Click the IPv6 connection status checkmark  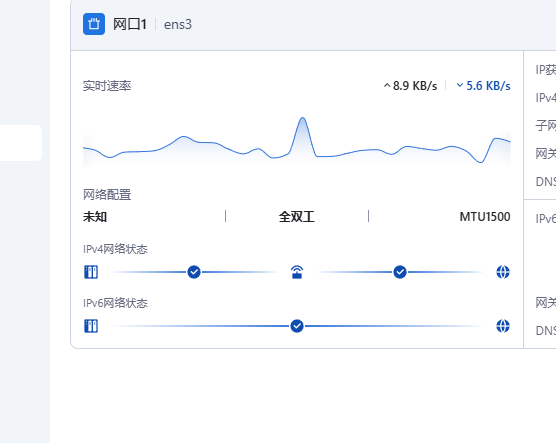[x=297, y=326]
